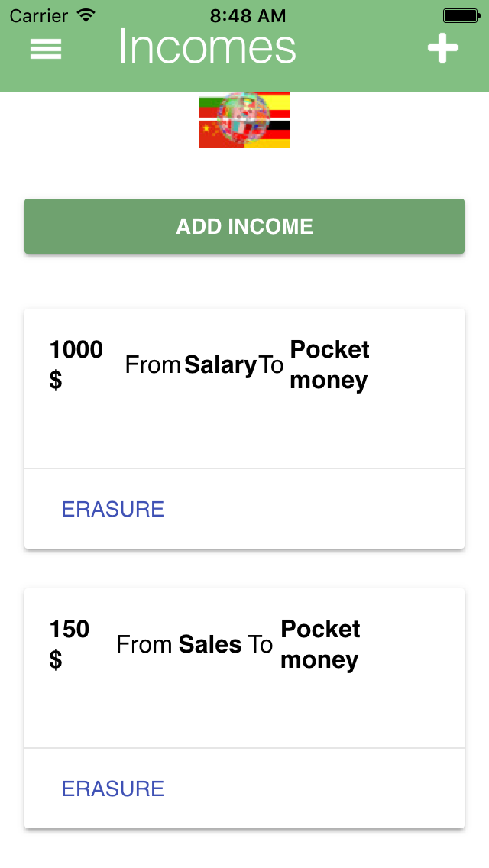Tap the 8:48 AM clock
Viewport: 489px width, 868px height.
248,16
